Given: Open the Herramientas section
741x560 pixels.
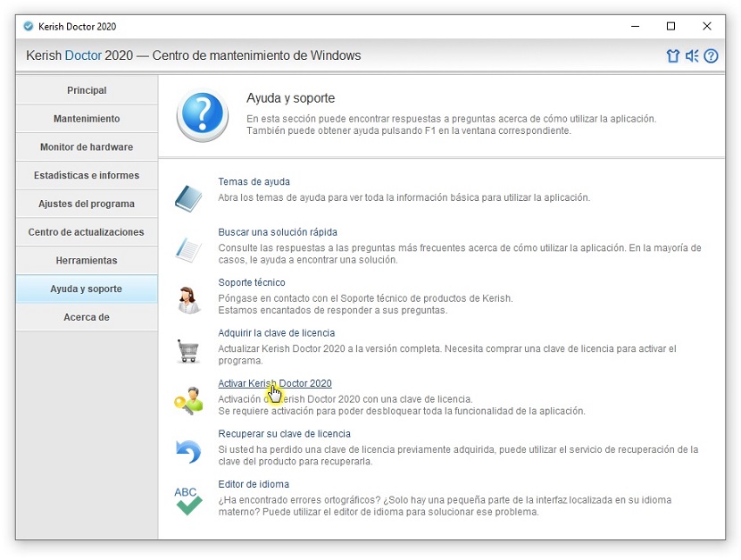Looking at the screenshot, I should click(x=87, y=261).
